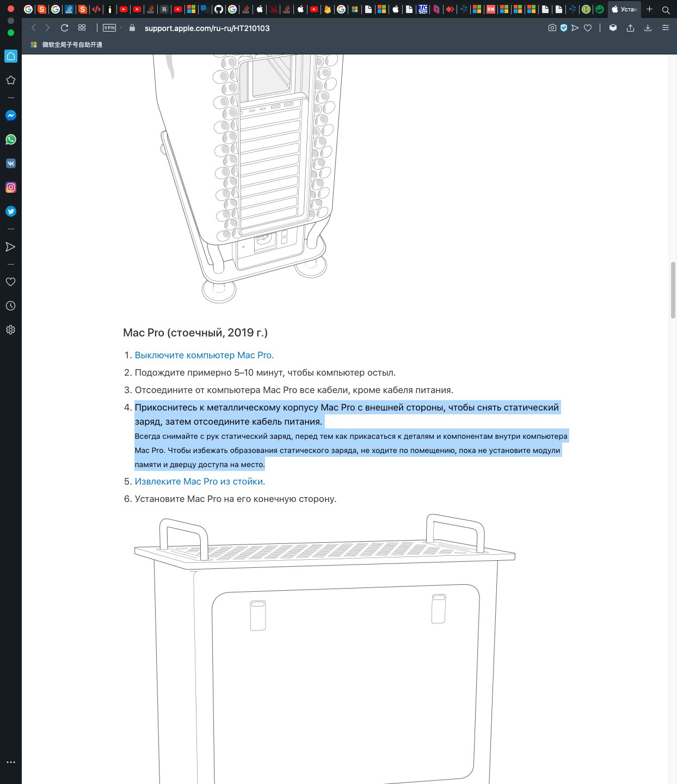Open Settings via the sidebar gear
The height and width of the screenshot is (784, 677).
[11, 329]
